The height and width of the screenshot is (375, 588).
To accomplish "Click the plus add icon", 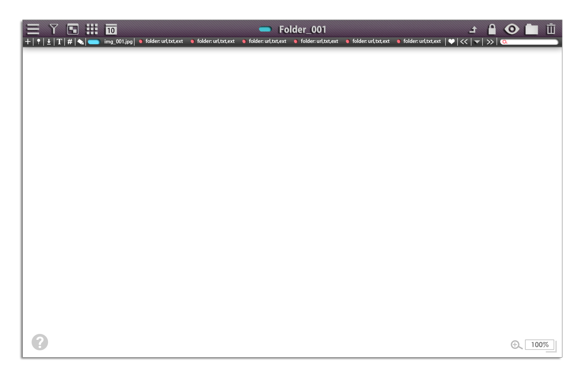I will click(x=28, y=42).
